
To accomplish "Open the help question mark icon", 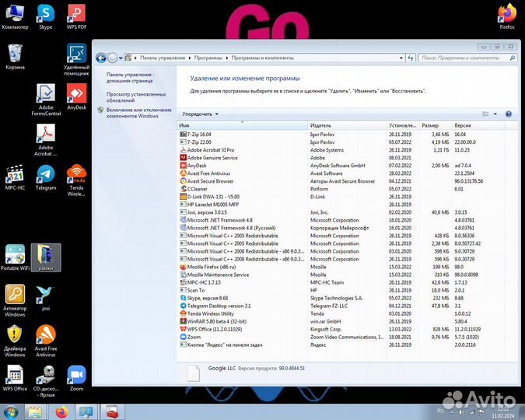I will [508, 114].
